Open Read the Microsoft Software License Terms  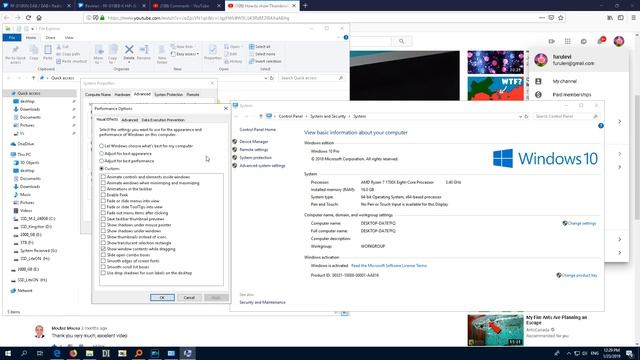[389, 266]
